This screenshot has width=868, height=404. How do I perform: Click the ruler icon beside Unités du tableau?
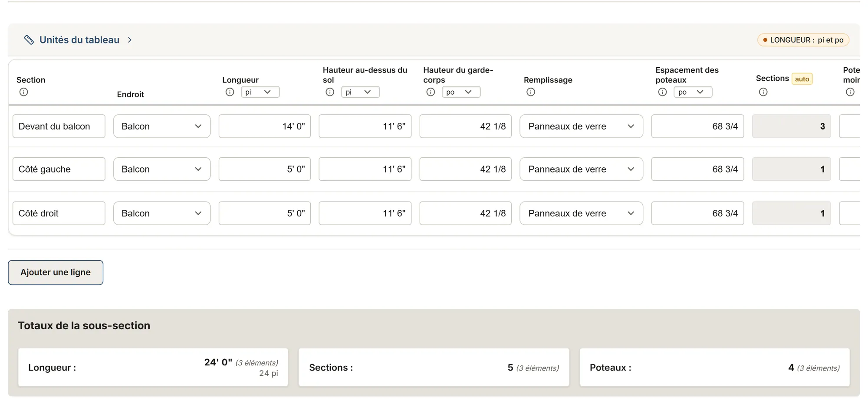tap(29, 40)
